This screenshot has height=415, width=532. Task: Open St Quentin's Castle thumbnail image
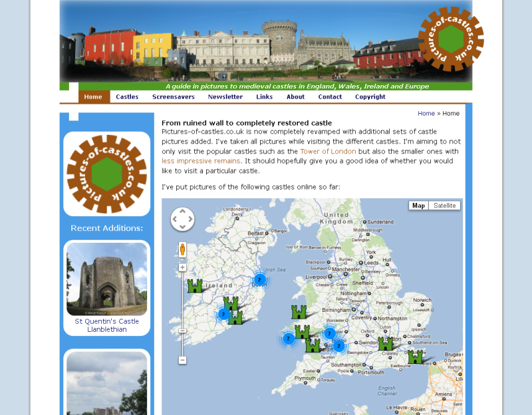[x=106, y=279]
